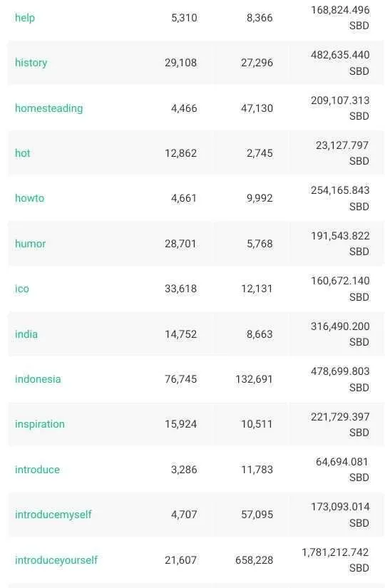Open the introduceyourself tag link
Screen dimensions: 385x588
[x=56, y=560]
